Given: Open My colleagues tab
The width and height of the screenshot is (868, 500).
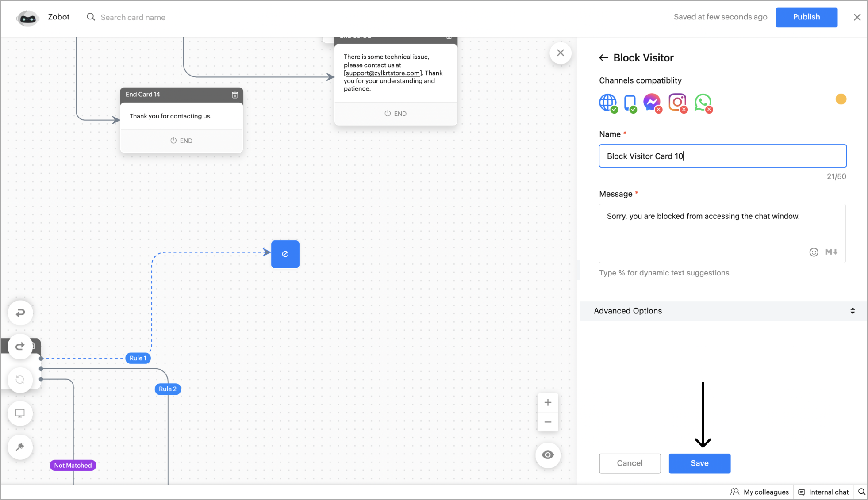Looking at the screenshot, I should (x=760, y=492).
